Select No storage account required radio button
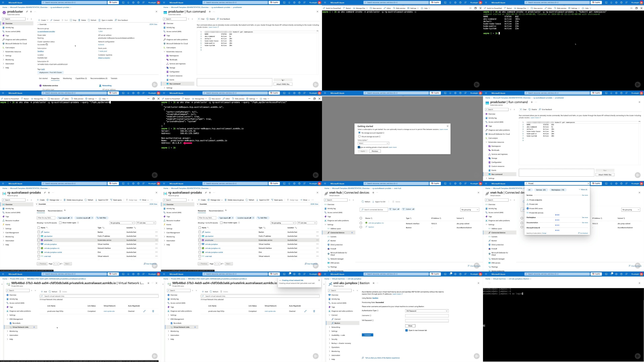Image resolution: width=644 pixels, height=362 pixels. 359,133
